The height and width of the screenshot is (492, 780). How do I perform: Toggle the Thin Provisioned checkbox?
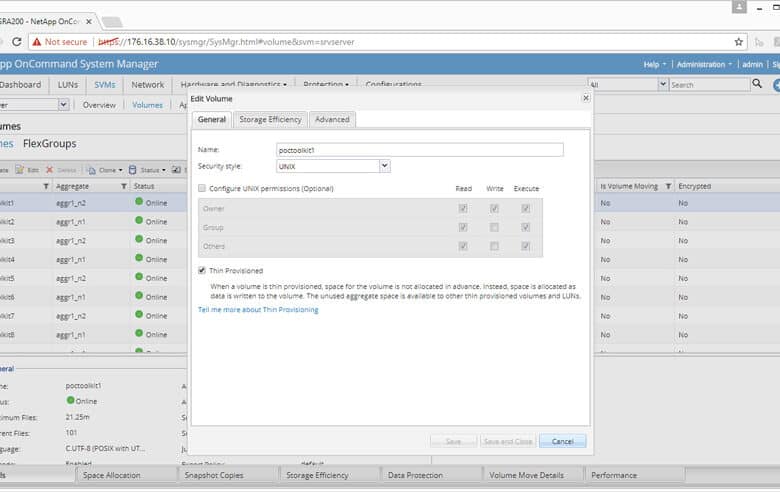[201, 270]
